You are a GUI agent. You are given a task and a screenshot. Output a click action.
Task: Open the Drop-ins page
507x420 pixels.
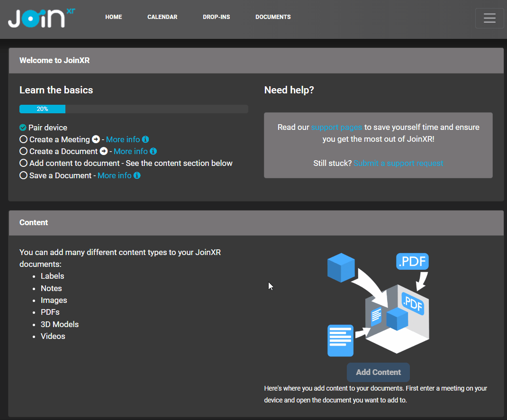[x=216, y=17]
